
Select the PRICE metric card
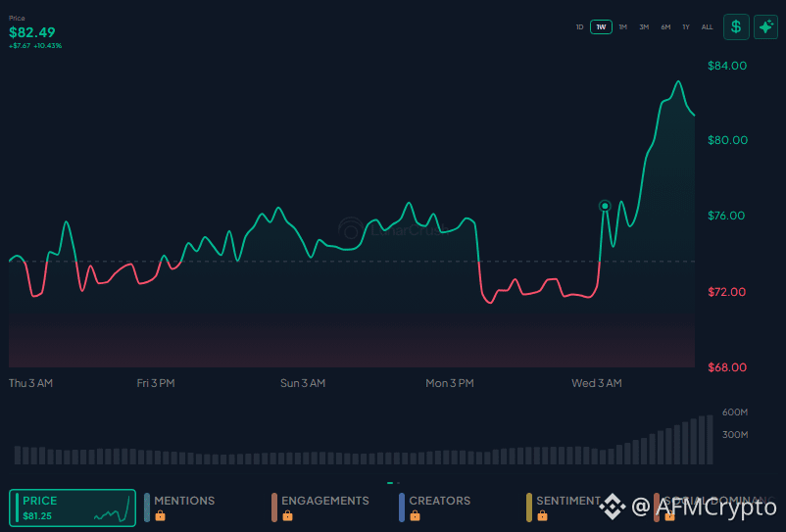[x=73, y=508]
